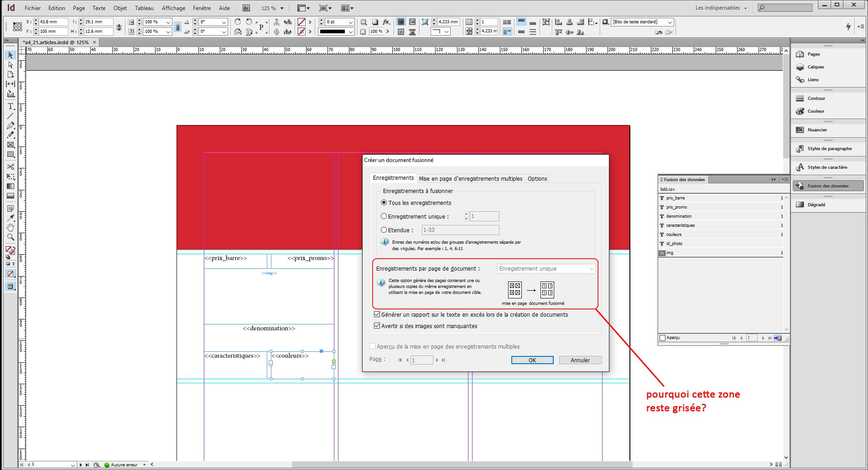Open Adobe Bridge via Br icon
This screenshot has width=868, height=470.
point(246,8)
